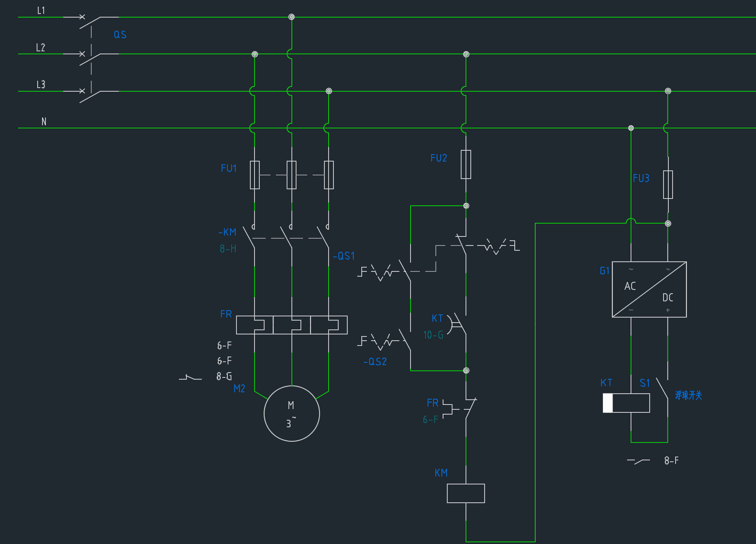Pick the FU3 fuse rectangle symbol
Viewport: 756px width, 544px height.
coord(667,184)
